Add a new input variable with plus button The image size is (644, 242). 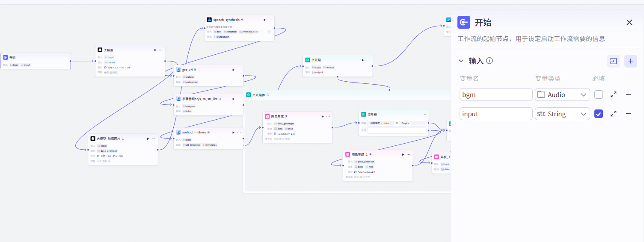point(630,61)
